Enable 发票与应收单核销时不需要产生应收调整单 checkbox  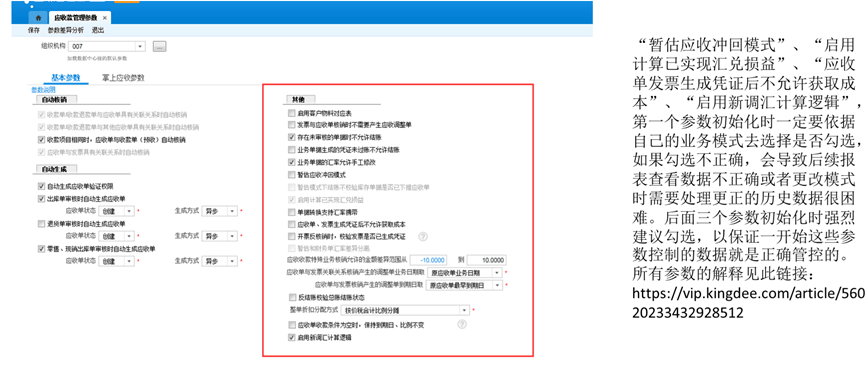292,125
